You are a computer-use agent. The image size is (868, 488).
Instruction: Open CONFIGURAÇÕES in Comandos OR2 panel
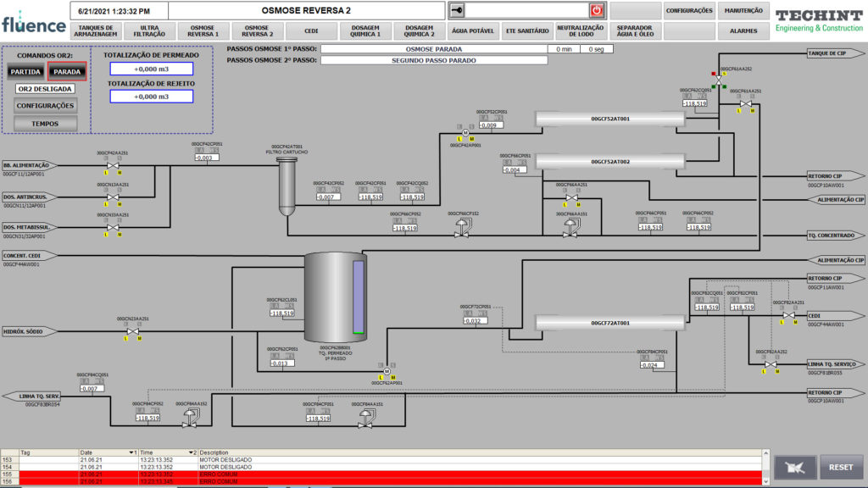click(x=45, y=106)
